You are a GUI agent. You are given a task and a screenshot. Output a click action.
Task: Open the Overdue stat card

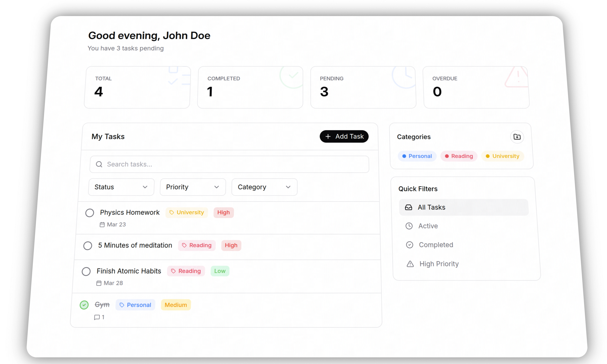476,87
